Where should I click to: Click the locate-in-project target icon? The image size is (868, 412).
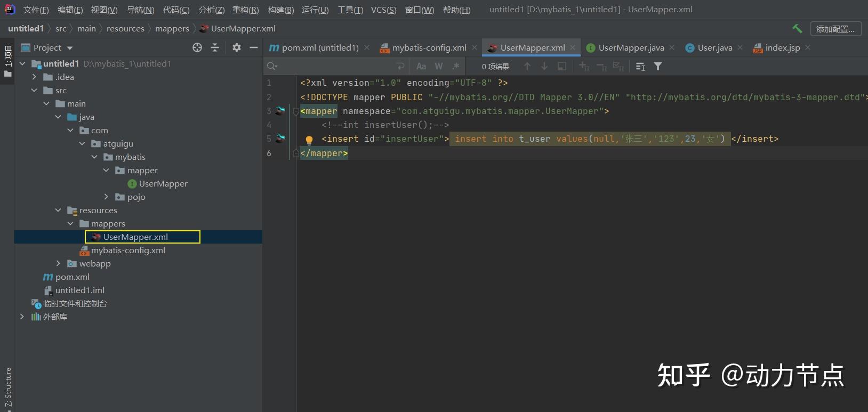click(x=197, y=47)
